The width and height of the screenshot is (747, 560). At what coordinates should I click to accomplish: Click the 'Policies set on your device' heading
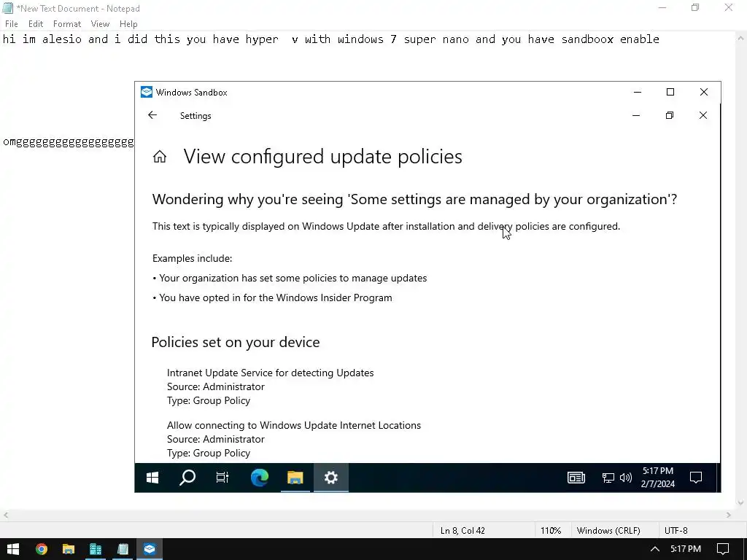coord(236,342)
